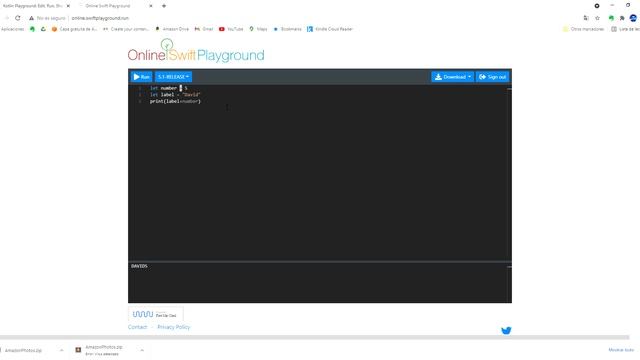This screenshot has height=360, width=640.
Task: Open the Google Drive bookmark icon
Action: (x=43, y=29)
